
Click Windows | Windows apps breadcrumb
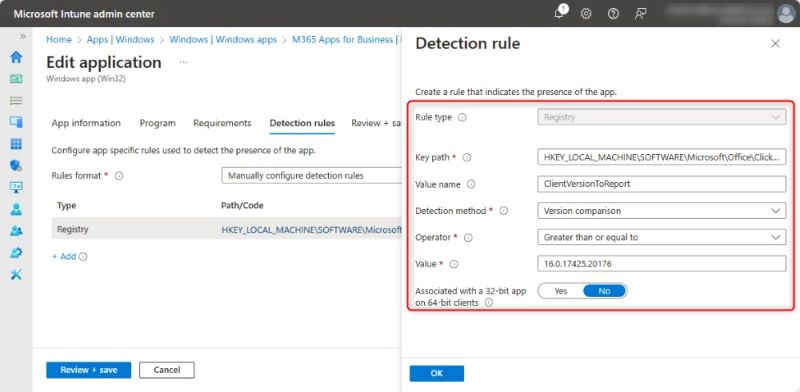pos(223,39)
